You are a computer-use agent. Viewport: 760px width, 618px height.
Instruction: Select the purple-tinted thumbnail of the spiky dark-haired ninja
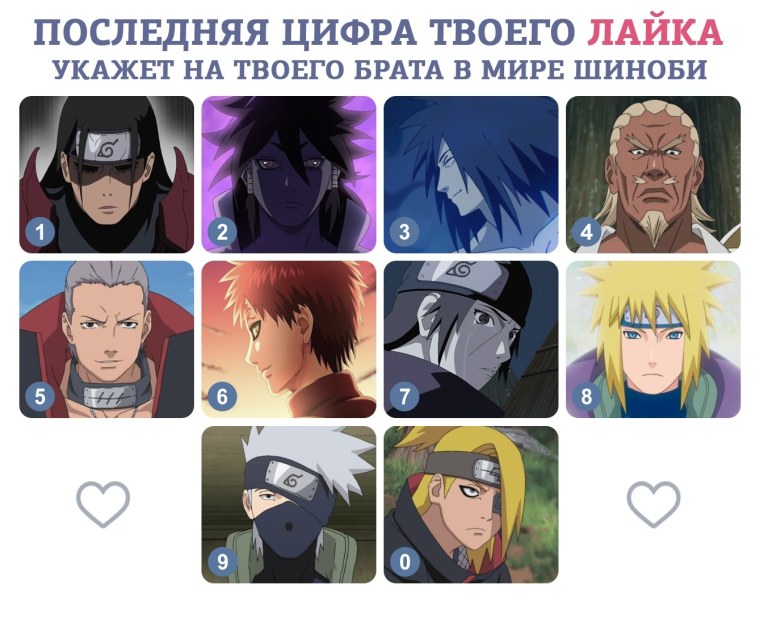pos(289,174)
